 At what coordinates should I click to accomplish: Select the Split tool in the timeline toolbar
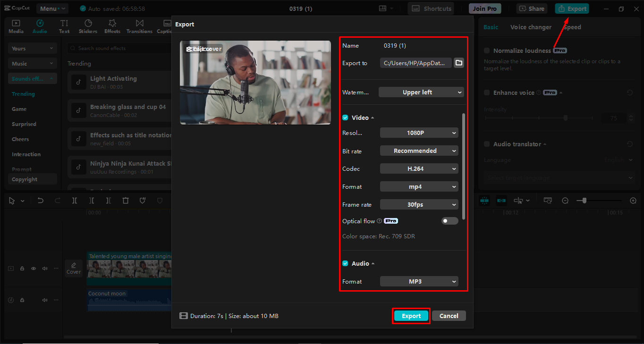pos(74,200)
